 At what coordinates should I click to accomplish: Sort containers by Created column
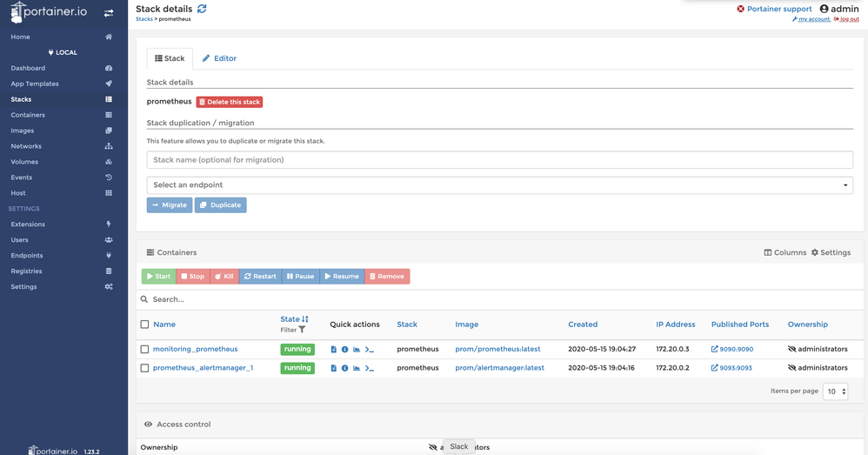(x=583, y=325)
